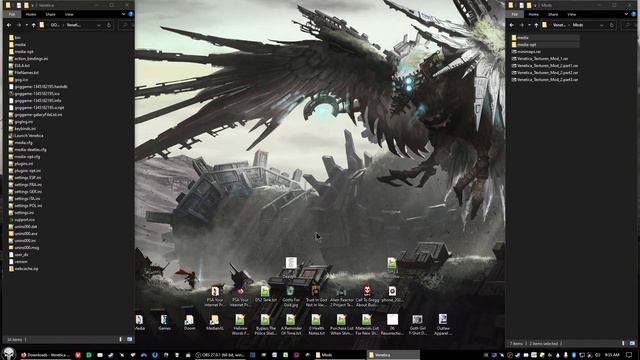The width and height of the screenshot is (640, 360).
Task: Open recent locations dropdown in Venetica window
Action: pos(27,25)
